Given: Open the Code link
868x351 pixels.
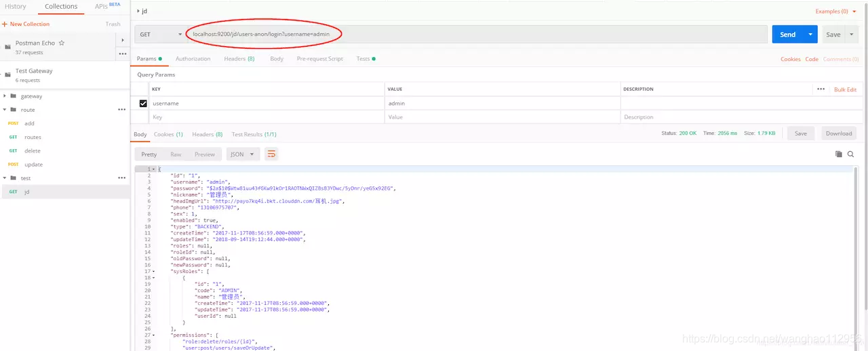Looking at the screenshot, I should coord(812,59).
